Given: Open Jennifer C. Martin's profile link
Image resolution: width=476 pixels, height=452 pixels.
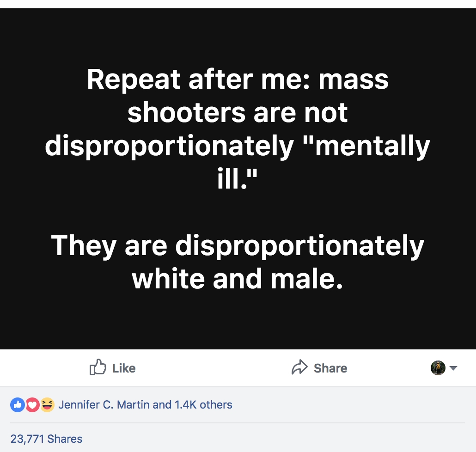Looking at the screenshot, I should coord(104,405).
